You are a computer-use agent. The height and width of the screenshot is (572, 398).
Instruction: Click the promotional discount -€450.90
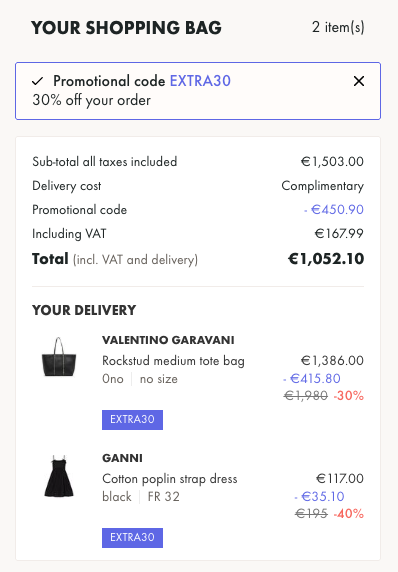pos(334,209)
